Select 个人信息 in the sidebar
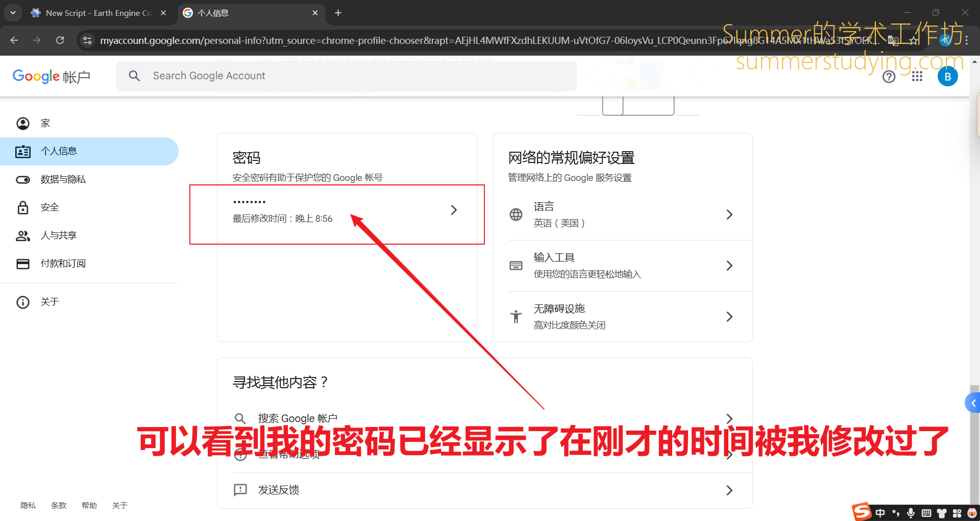This screenshot has height=521, width=980. (x=89, y=151)
